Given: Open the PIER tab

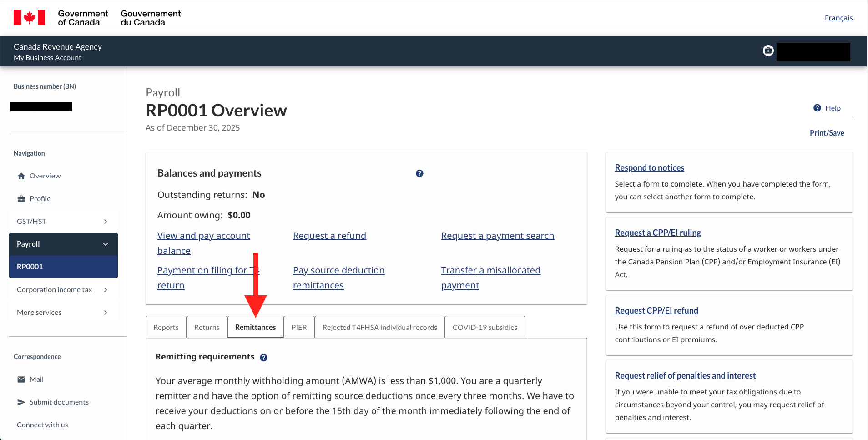Looking at the screenshot, I should coord(299,327).
